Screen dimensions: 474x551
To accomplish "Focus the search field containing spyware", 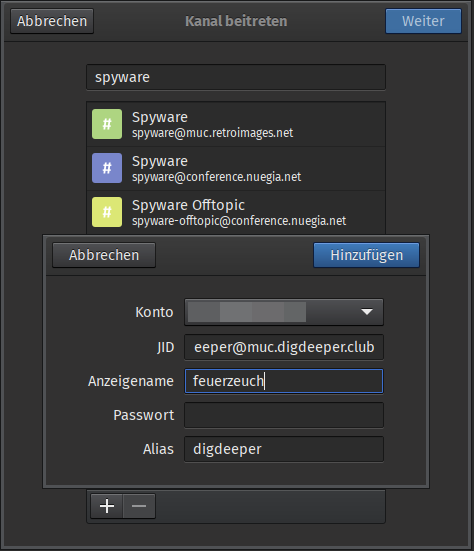I will [x=236, y=77].
